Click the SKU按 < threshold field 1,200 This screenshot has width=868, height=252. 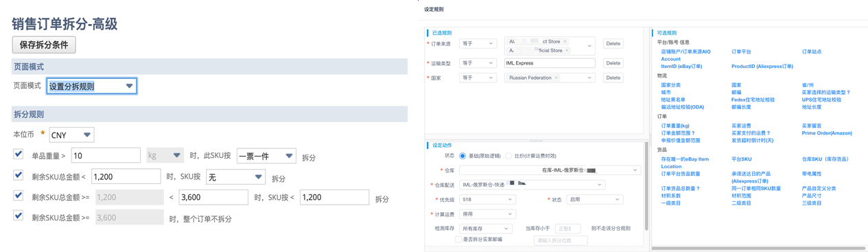coord(334,198)
